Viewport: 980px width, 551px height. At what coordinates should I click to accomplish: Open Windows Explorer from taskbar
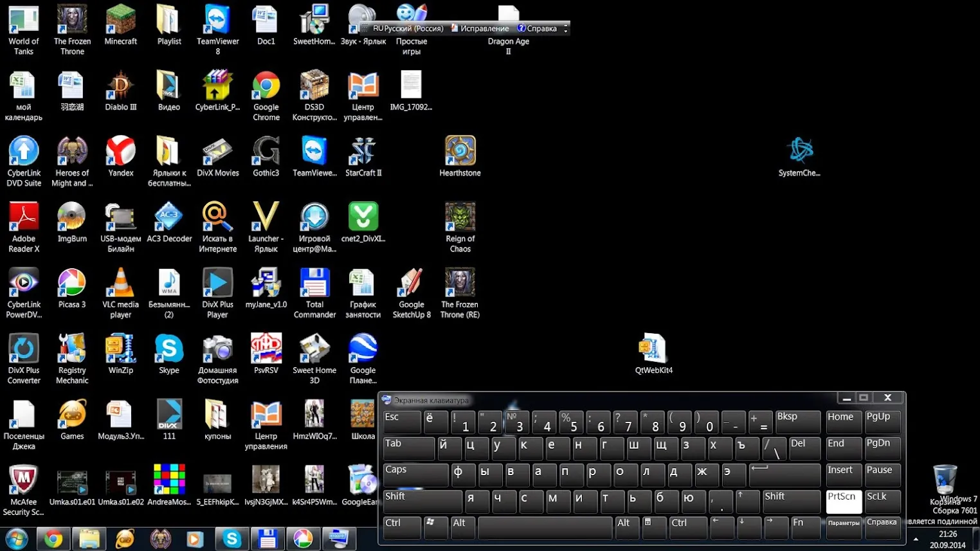(x=89, y=539)
